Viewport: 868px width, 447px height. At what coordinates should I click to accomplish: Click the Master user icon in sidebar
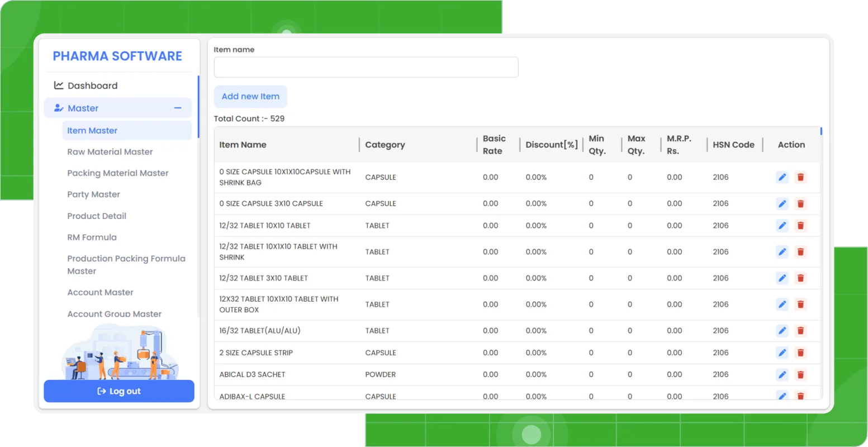click(59, 108)
